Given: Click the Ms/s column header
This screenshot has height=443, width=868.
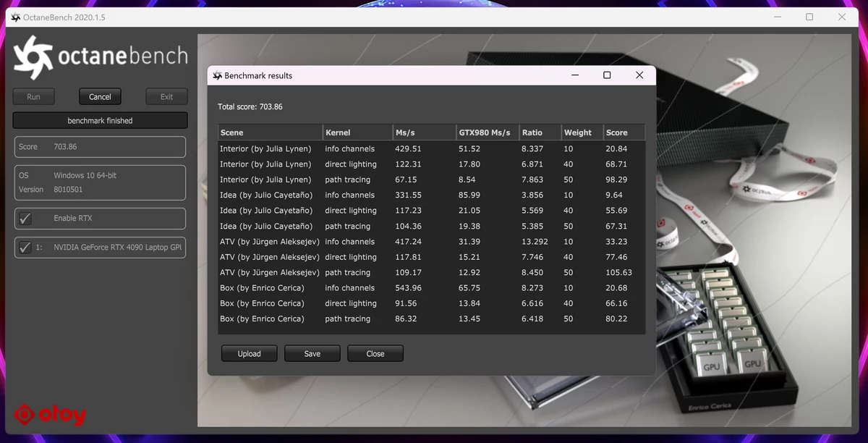Looking at the screenshot, I should point(425,132).
